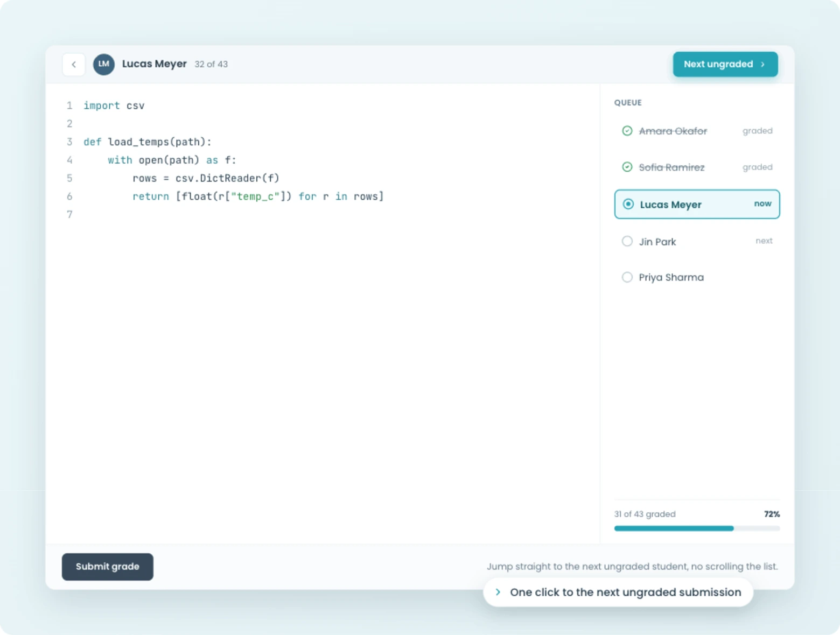Click the grading progress bar
The width and height of the screenshot is (840, 635).
coord(697,528)
